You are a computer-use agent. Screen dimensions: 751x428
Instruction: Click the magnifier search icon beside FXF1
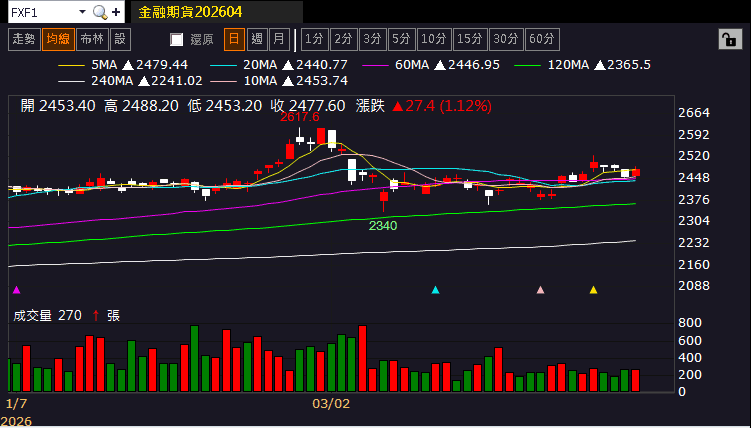tap(100, 12)
